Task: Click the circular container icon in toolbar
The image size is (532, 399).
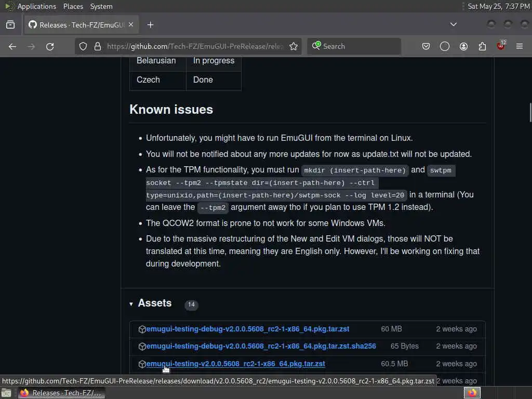Action: [445, 46]
